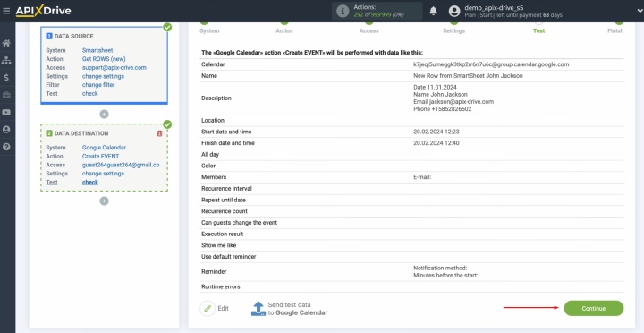Open the actions info icon
This screenshot has height=333, width=644.
click(343, 11)
